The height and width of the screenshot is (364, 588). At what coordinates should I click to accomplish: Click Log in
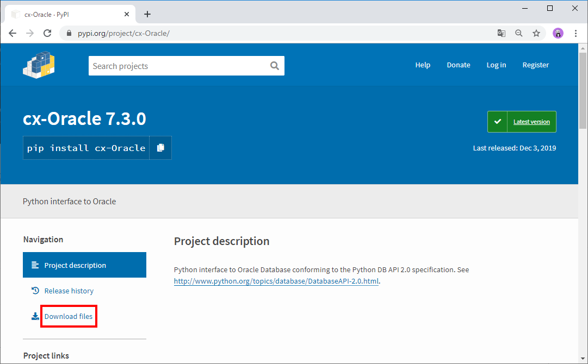coord(496,65)
